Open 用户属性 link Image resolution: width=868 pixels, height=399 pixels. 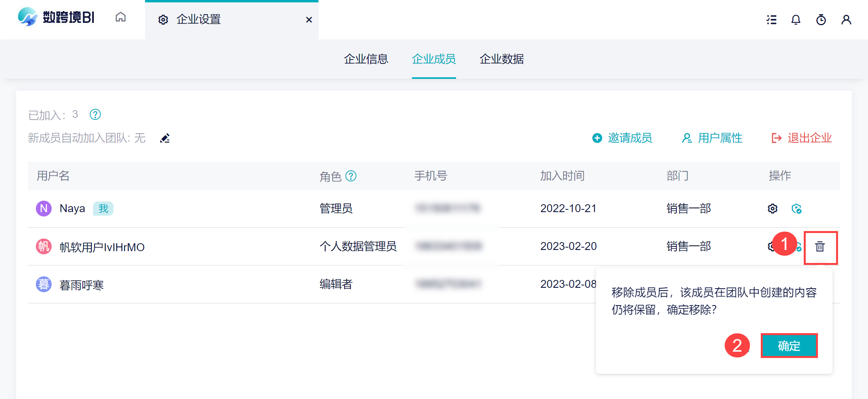(712, 138)
